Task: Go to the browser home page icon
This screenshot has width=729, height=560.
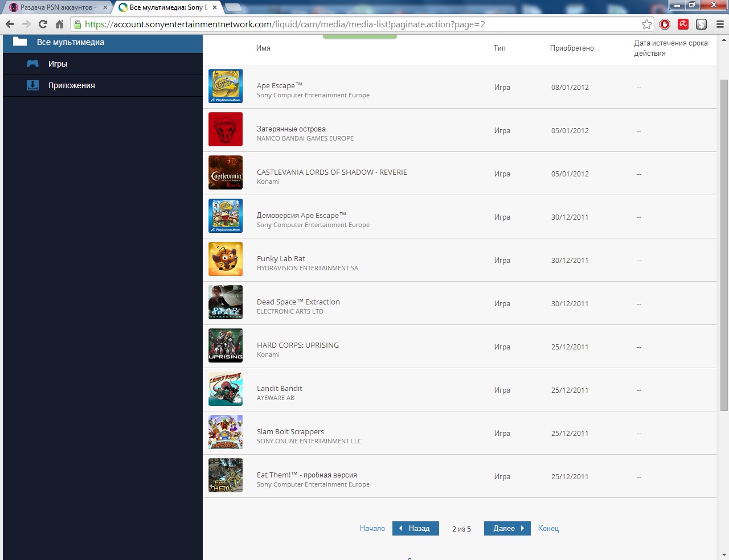Action: coord(59,24)
